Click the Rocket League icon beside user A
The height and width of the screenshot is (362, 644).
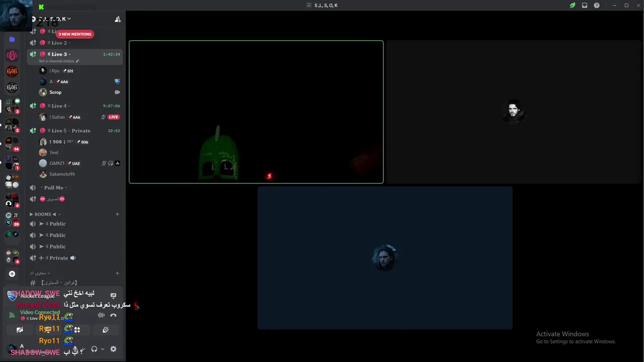117,81
